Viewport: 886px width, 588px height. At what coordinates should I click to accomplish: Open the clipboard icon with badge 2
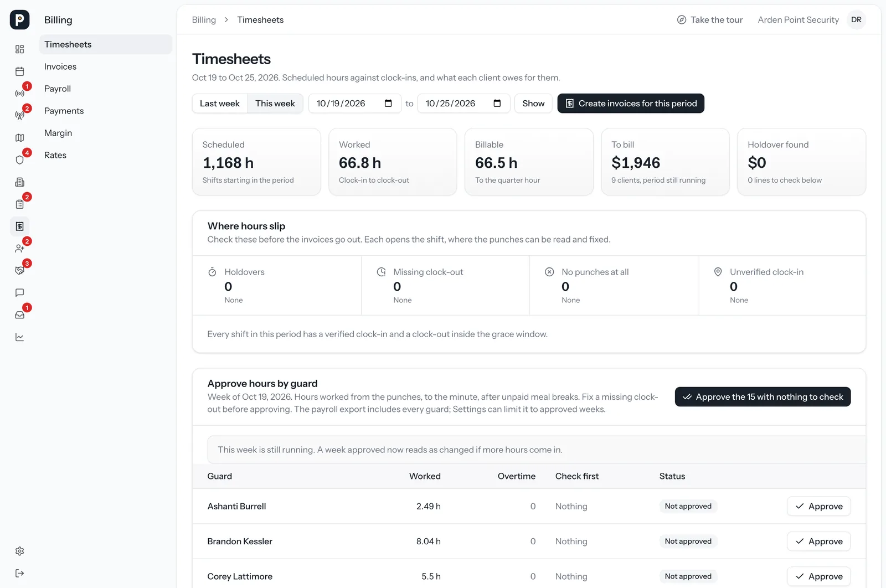(x=20, y=204)
